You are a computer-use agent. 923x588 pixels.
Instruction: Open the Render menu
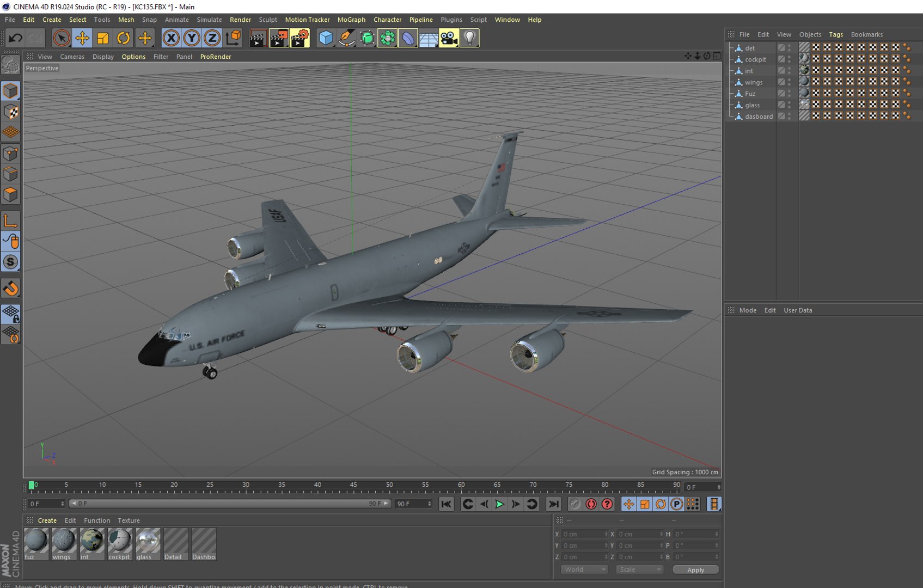click(240, 20)
